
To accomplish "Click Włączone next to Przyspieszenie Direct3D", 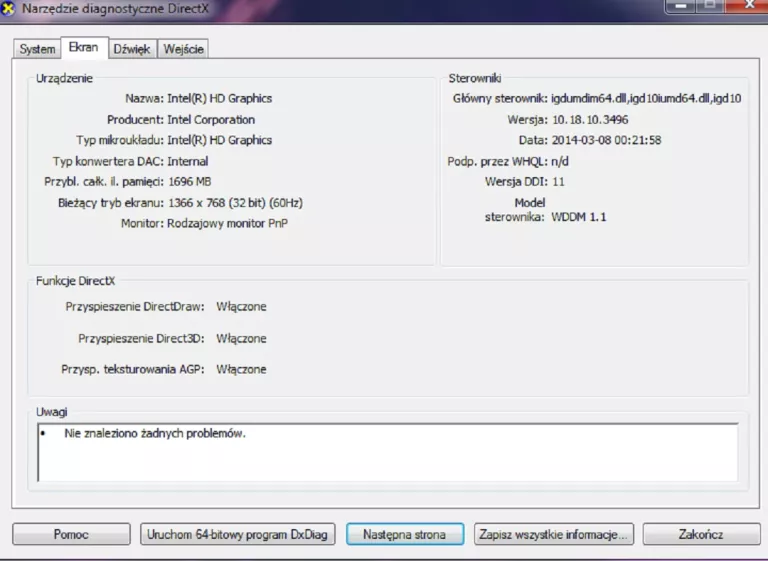I will [x=241, y=339].
